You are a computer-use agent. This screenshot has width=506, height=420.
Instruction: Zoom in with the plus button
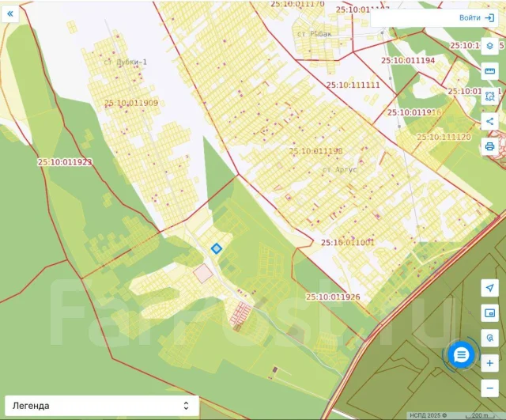pos(489,363)
